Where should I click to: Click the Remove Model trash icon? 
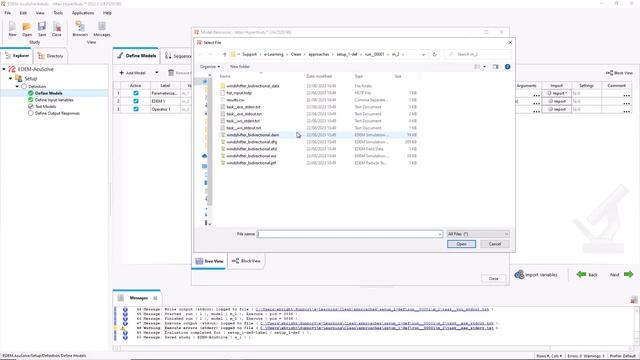[x=171, y=73]
